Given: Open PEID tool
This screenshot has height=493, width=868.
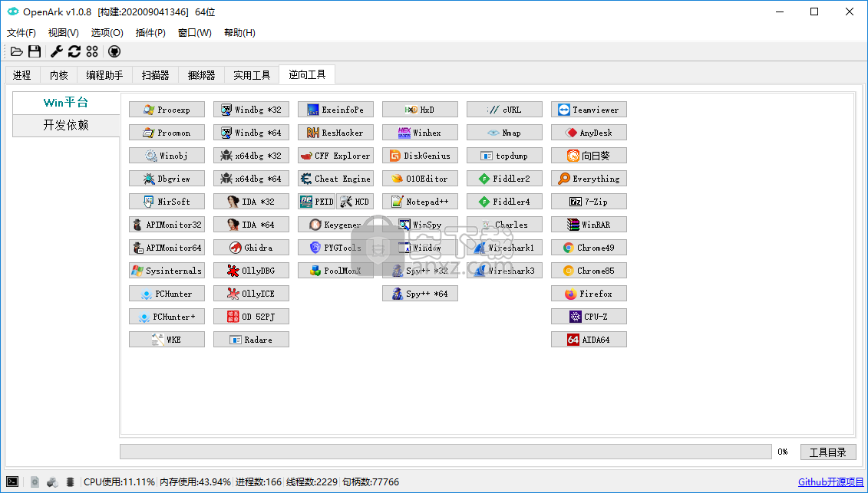Looking at the screenshot, I should [x=317, y=202].
